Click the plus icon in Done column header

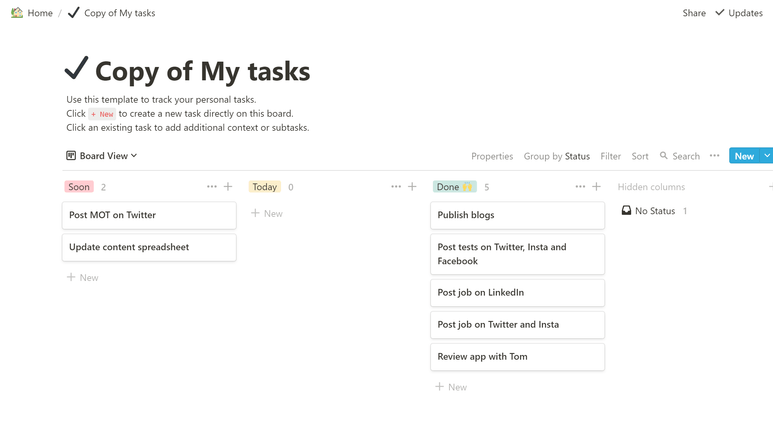(x=597, y=186)
